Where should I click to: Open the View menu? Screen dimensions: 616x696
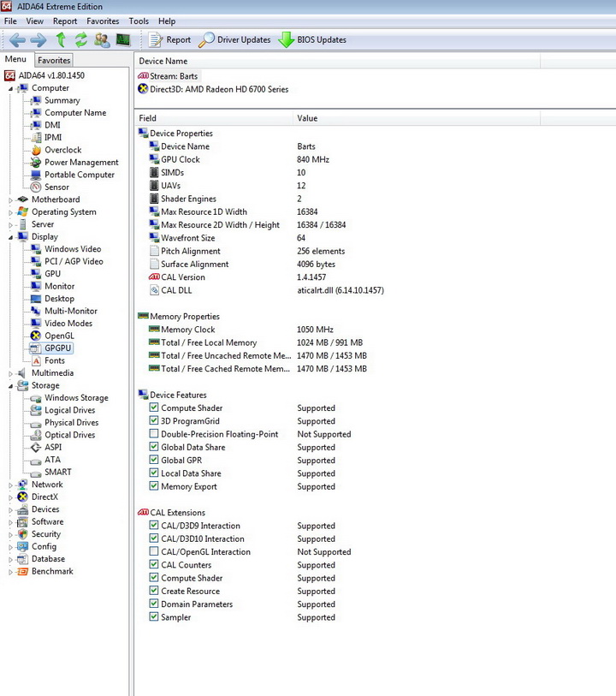coord(34,21)
